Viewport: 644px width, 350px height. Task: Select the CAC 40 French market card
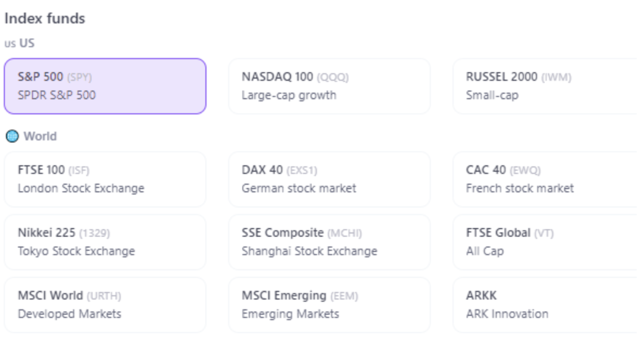[548, 179]
